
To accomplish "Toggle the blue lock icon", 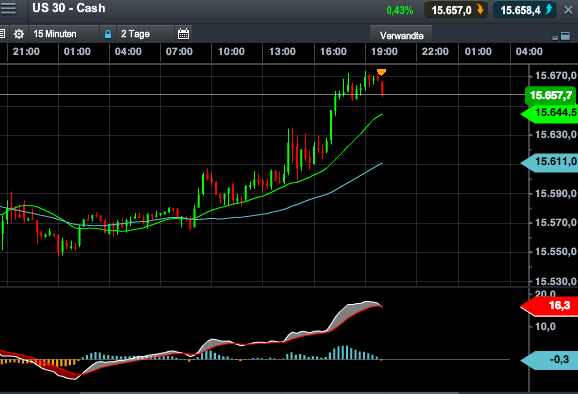I will [108, 34].
